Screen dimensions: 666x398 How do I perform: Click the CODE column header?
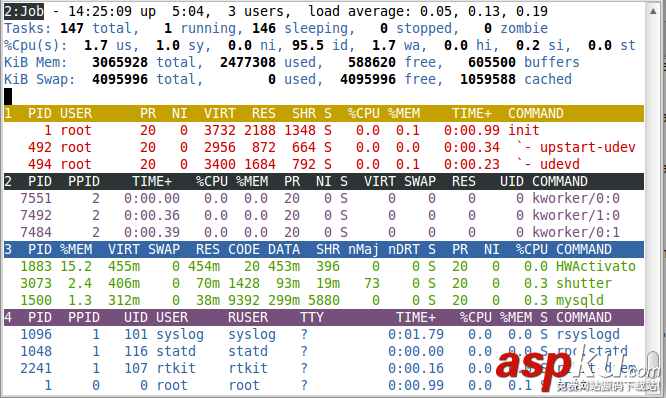click(244, 249)
